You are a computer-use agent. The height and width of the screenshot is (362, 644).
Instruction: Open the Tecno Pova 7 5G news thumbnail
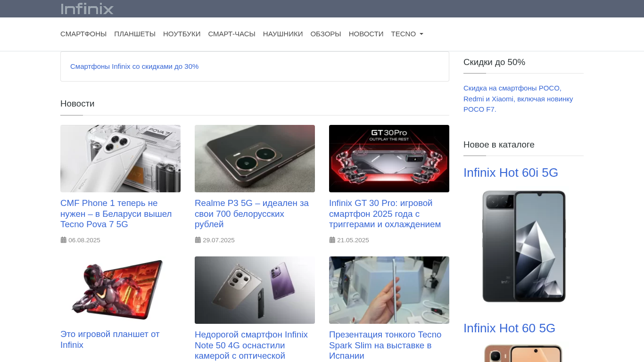coord(120,158)
